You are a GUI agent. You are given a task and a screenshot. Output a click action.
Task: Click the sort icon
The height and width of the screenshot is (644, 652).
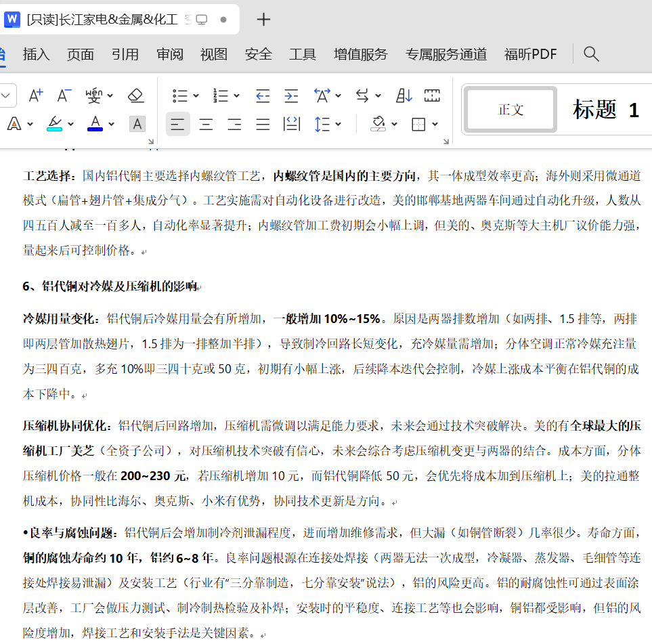[x=404, y=95]
